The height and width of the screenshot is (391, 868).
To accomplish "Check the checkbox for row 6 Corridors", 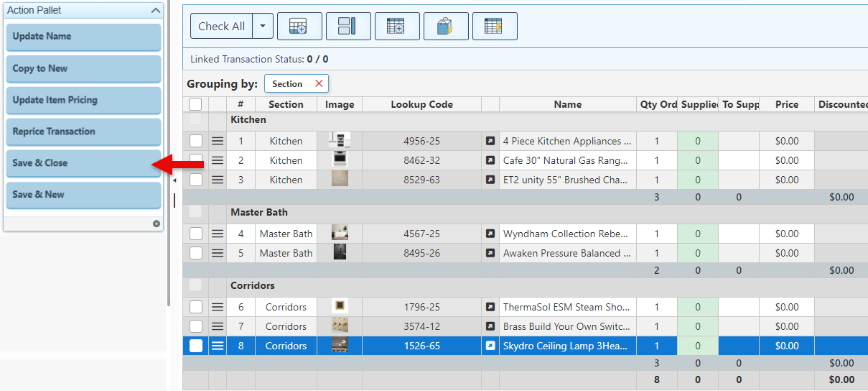I will 196,307.
